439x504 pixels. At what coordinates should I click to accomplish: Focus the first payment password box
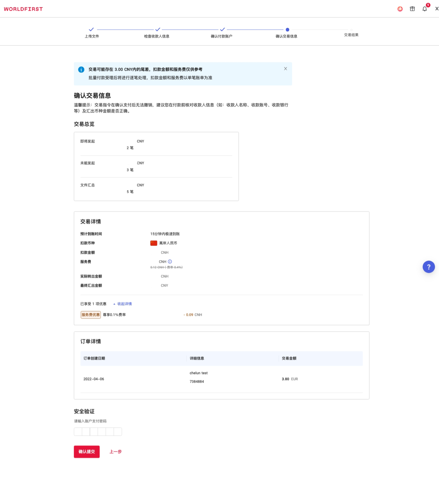tap(78, 432)
